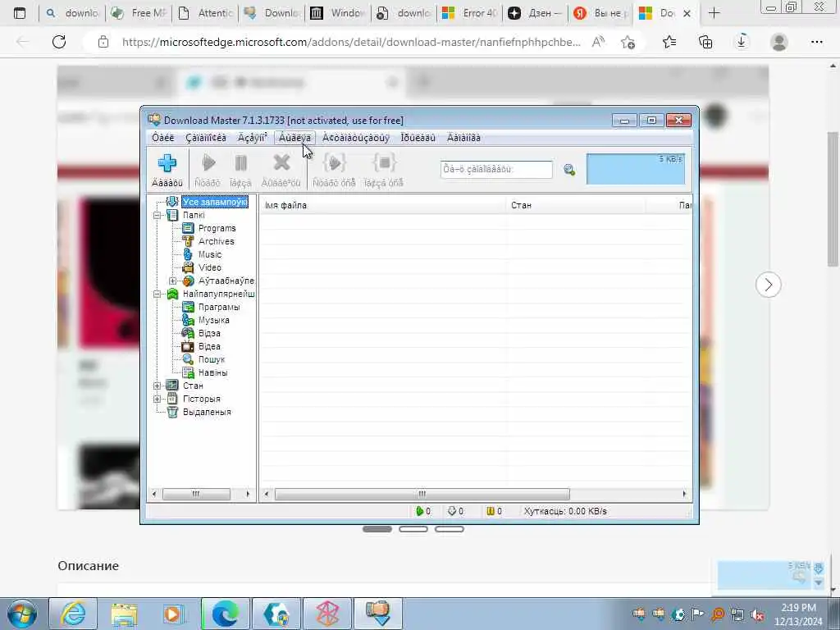Select Музыка item in tree
The width and height of the screenshot is (840, 630).
(x=213, y=321)
